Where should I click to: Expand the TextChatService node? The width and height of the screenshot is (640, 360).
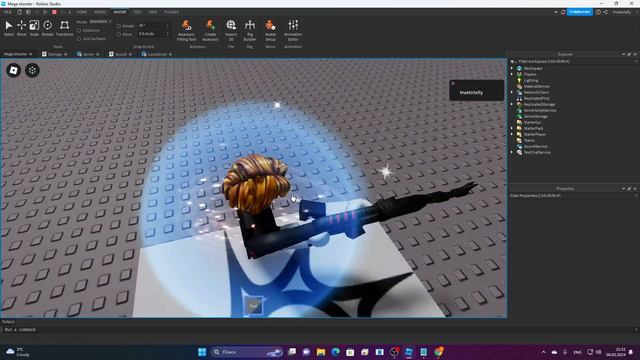512,152
